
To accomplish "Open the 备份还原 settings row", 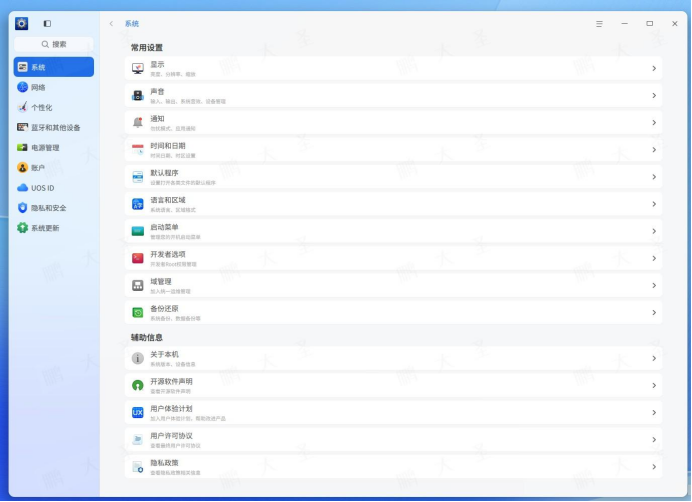I will point(393,313).
